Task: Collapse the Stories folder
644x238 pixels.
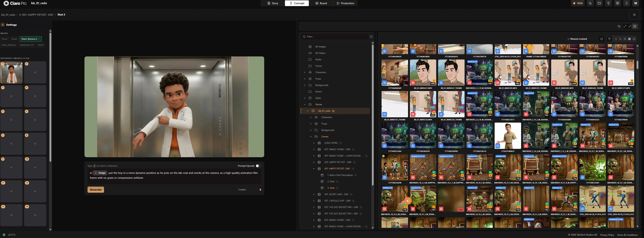Action: (x=304, y=105)
